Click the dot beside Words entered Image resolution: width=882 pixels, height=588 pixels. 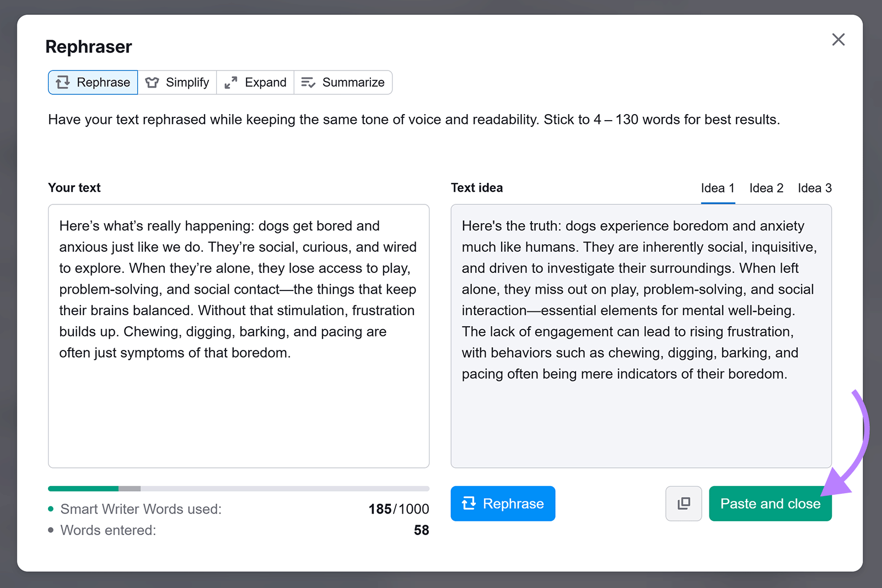tap(51, 530)
